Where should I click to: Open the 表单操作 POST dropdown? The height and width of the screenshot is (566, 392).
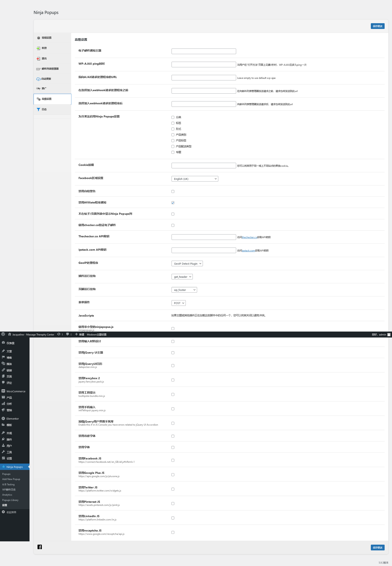click(178, 303)
